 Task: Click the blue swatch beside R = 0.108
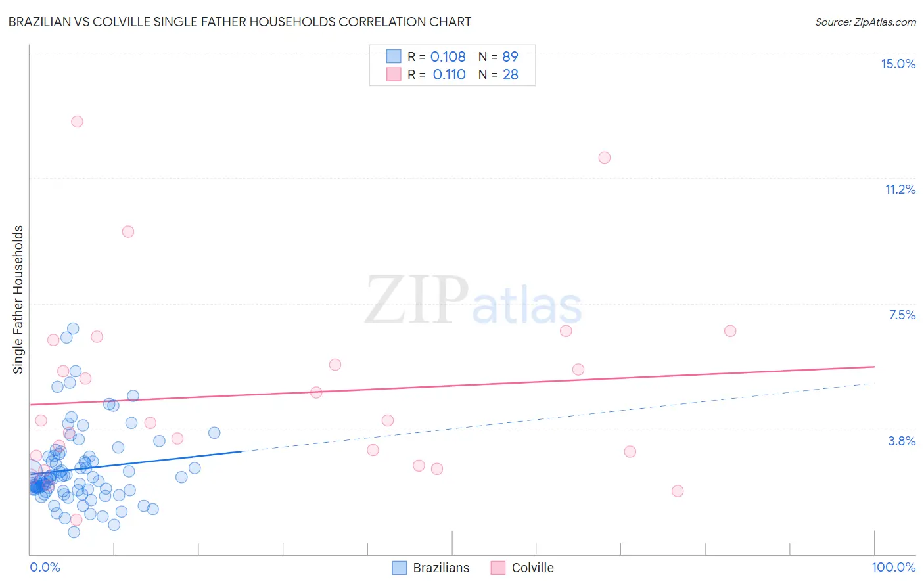(394, 56)
